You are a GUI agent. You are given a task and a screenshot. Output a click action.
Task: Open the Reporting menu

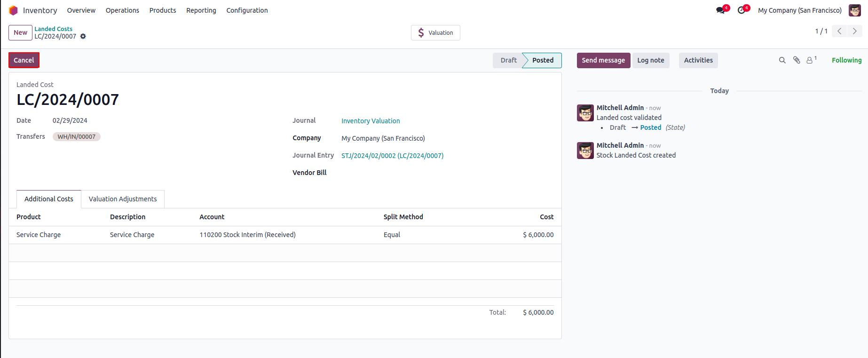pyautogui.click(x=201, y=10)
